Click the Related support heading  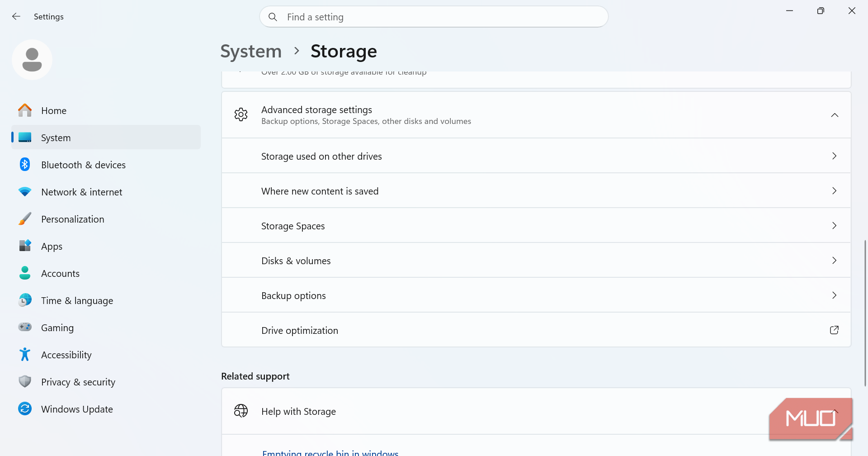coord(255,376)
